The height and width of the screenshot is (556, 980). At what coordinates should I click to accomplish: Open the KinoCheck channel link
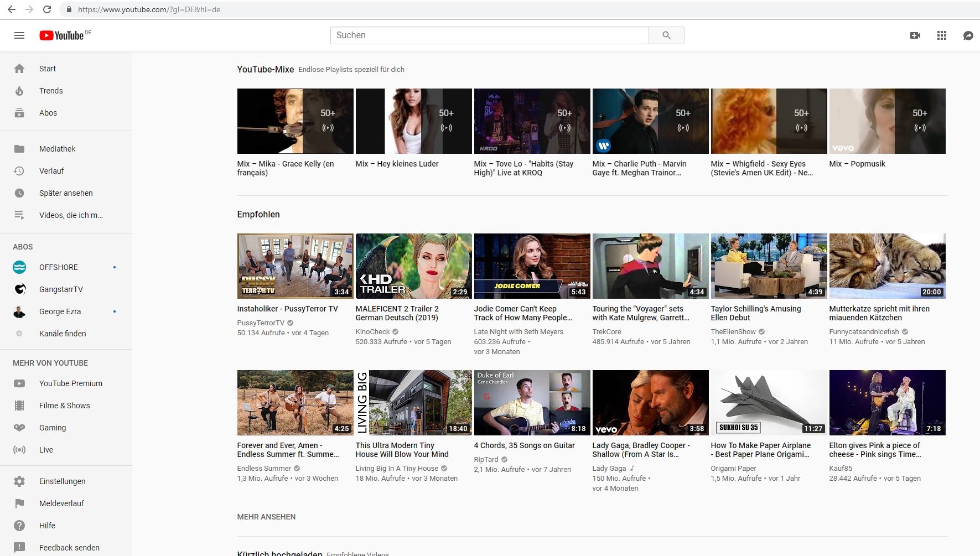[372, 332]
